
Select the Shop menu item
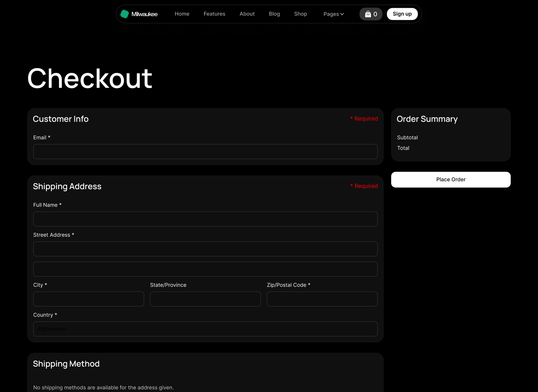(x=300, y=14)
